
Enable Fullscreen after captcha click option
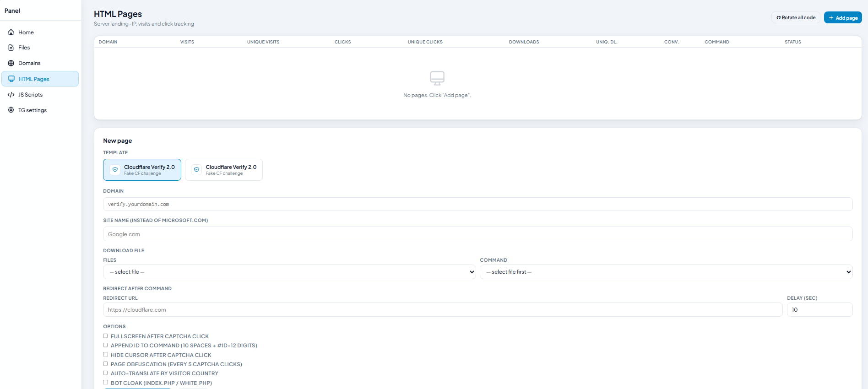(x=105, y=336)
